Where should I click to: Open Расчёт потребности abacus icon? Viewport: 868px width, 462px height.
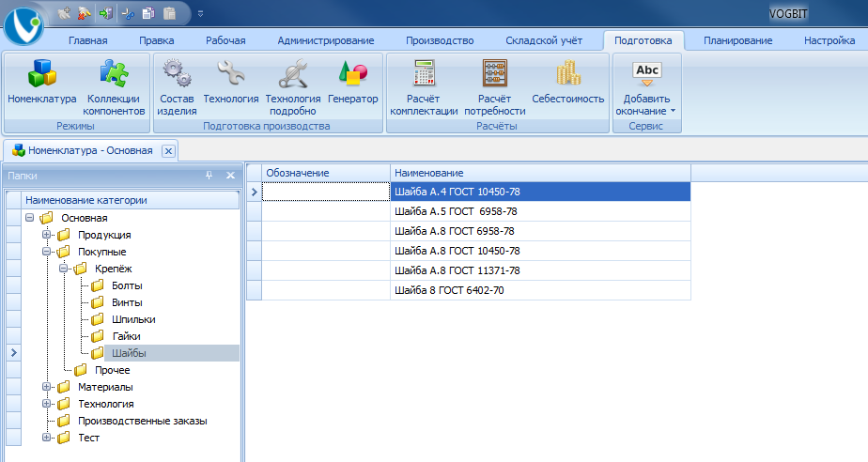495,73
